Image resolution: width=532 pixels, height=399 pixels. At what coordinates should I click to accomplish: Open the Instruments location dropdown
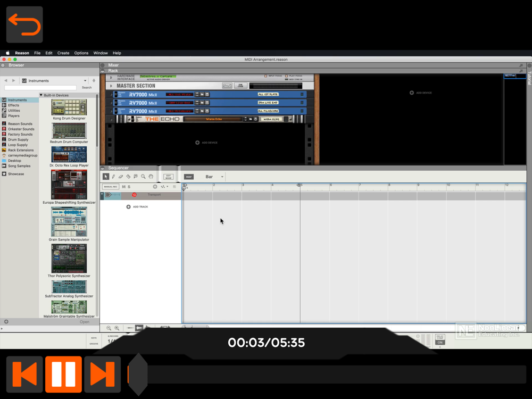(54, 81)
